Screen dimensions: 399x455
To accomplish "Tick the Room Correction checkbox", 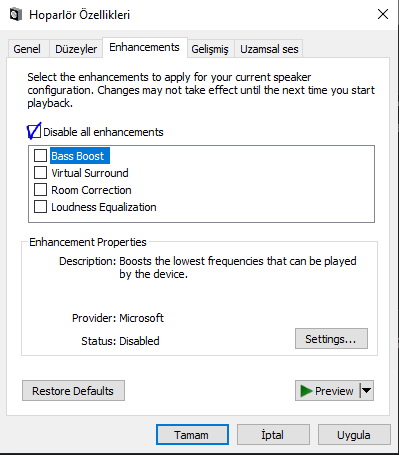I will click(40, 190).
